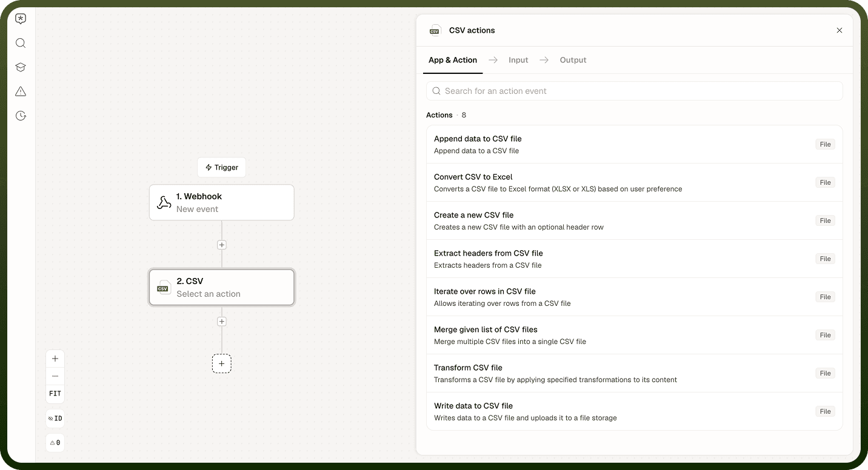
Task: Select the 1. Webhook trigger node
Action: [222, 202]
